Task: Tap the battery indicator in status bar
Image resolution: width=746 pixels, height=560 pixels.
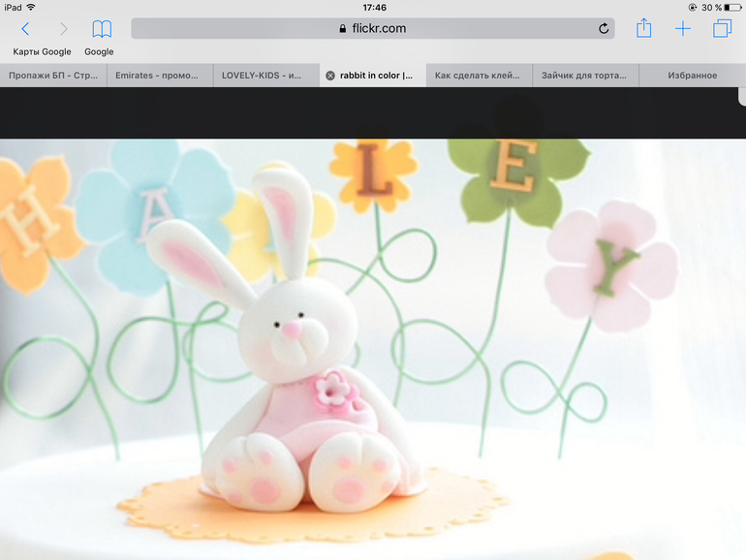Action: (729, 7)
